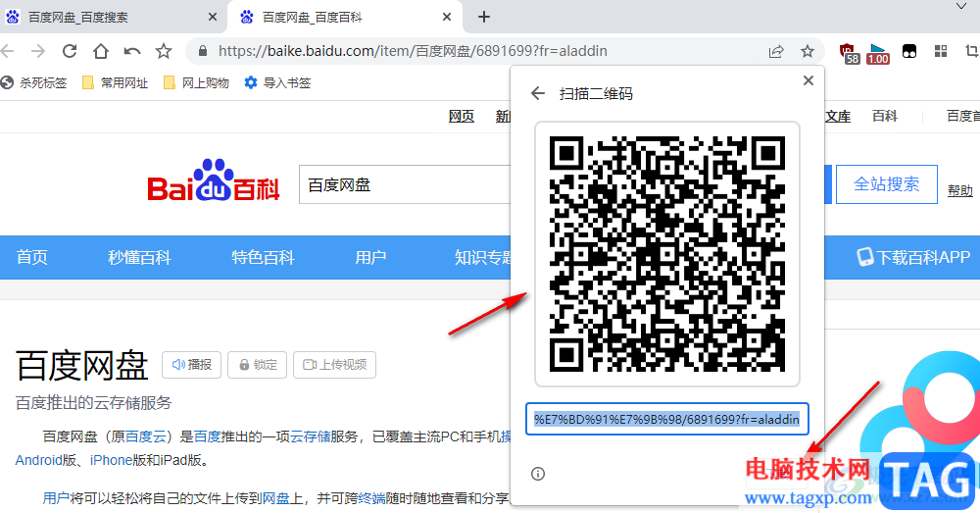This screenshot has width=980, height=513.
Task: Go back using the browser back arrow
Action: point(7,51)
